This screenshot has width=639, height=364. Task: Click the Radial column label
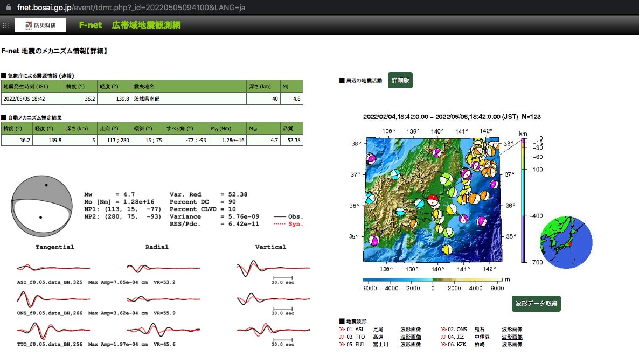[157, 247]
